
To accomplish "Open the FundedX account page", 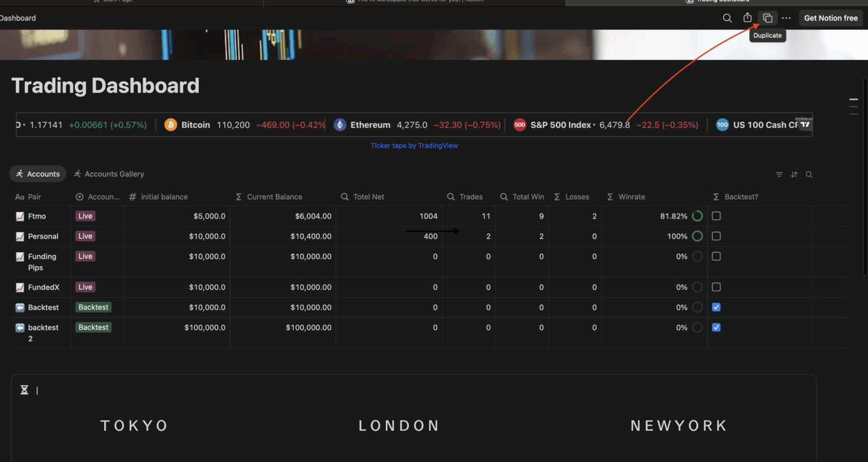I will coord(44,287).
